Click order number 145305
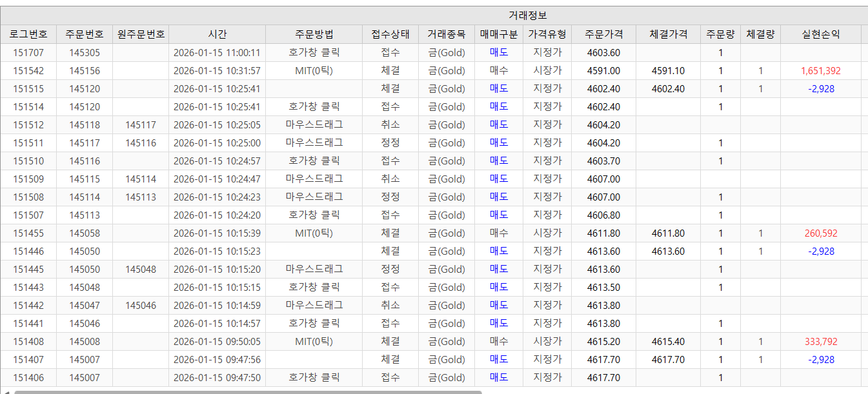Image resolution: width=868 pixels, height=394 pixels. tap(85, 53)
